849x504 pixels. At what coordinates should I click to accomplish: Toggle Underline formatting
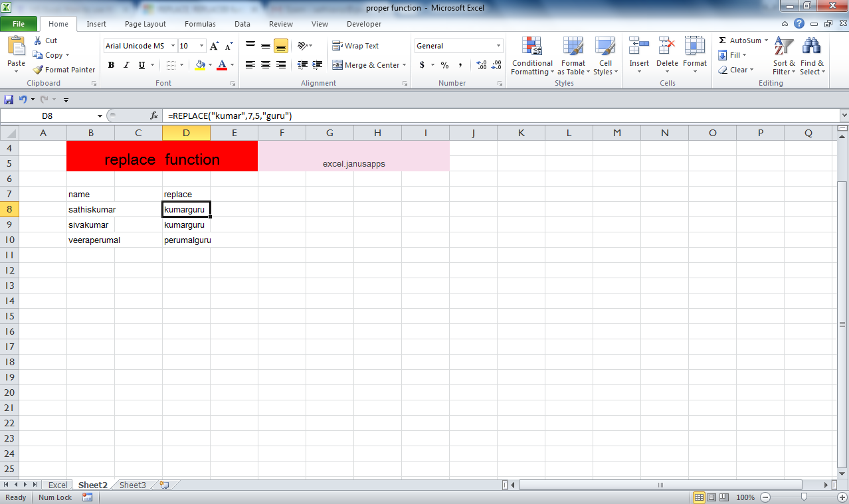(141, 65)
